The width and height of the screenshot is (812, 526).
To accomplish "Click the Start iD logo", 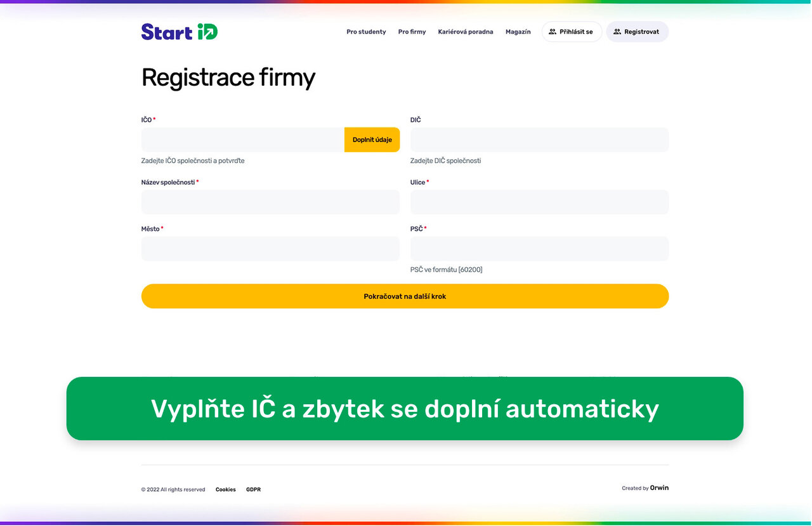I will pos(179,32).
